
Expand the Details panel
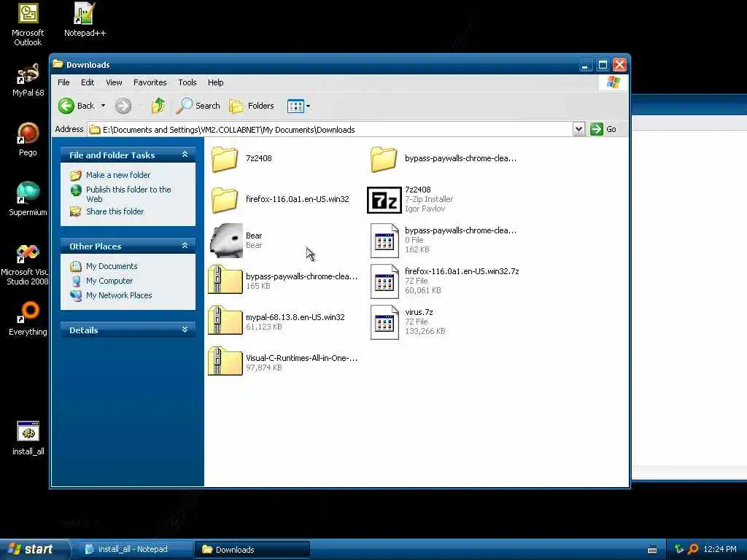click(x=185, y=330)
